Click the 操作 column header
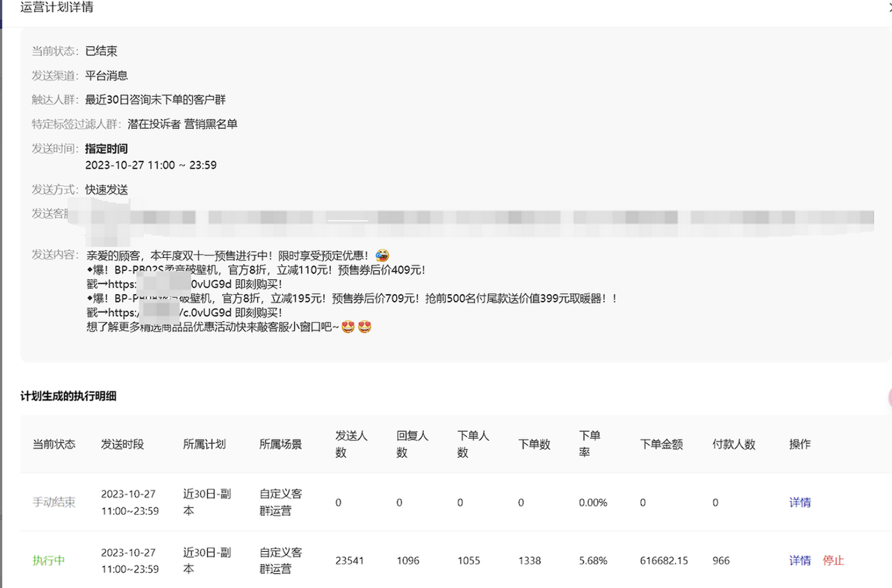This screenshot has height=588, width=892. pos(800,444)
